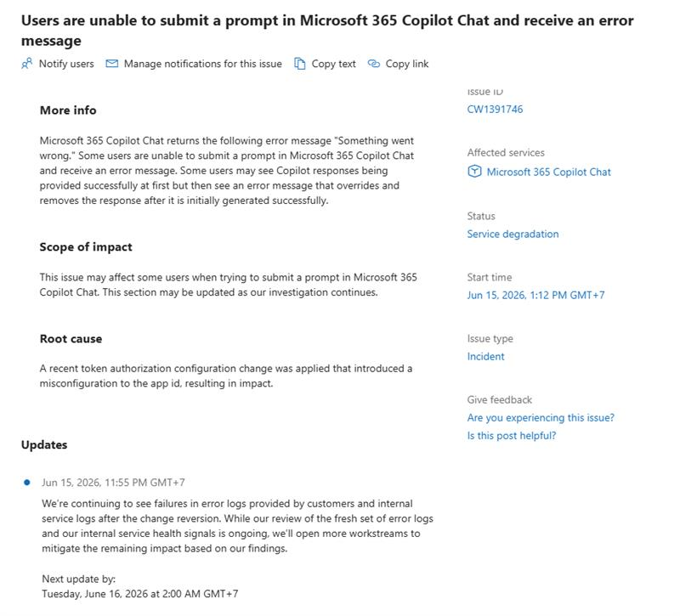
Task: Click the Incident issue type value
Action: [485, 356]
